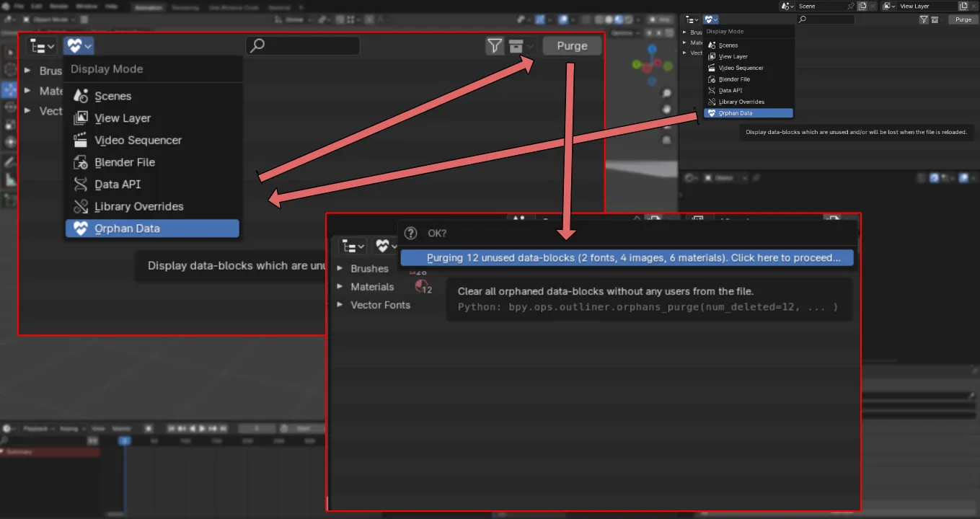Click the Blender logo icon in the menu bar
This screenshot has height=519, width=980.
point(6,6)
